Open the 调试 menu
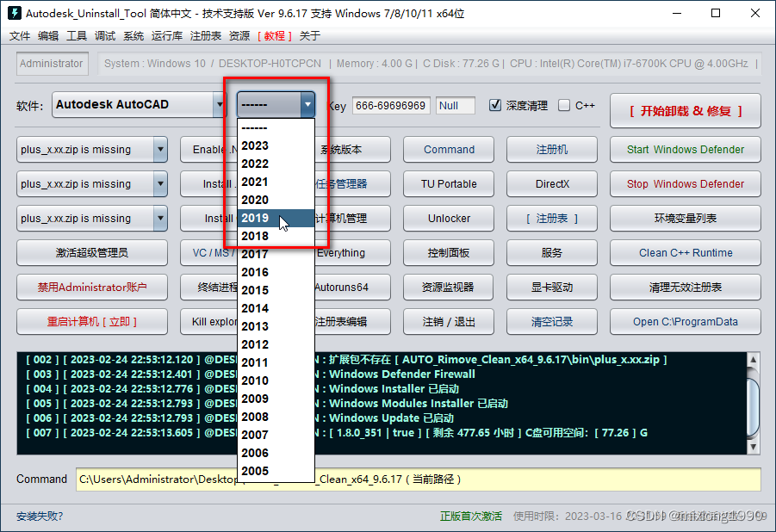Image resolution: width=776 pixels, height=532 pixels. [x=105, y=35]
